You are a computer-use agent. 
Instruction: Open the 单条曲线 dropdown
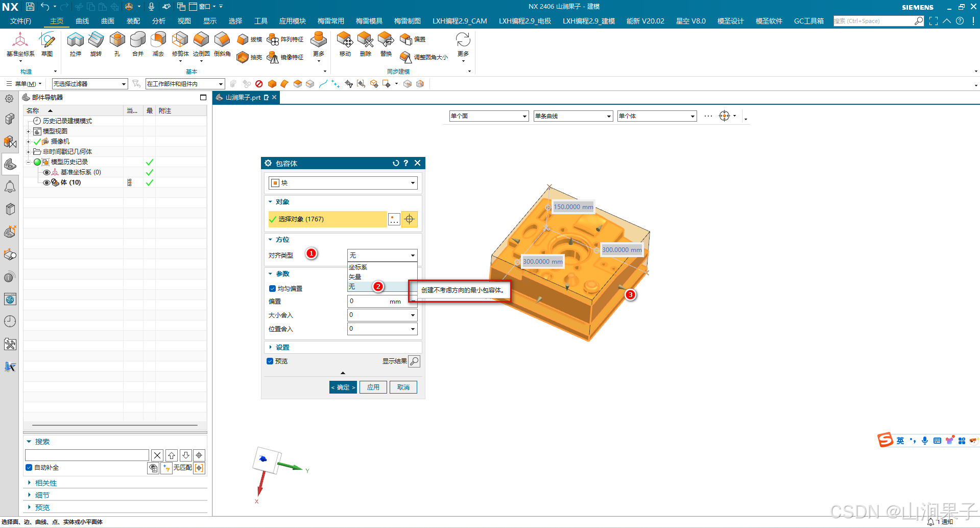pos(573,116)
